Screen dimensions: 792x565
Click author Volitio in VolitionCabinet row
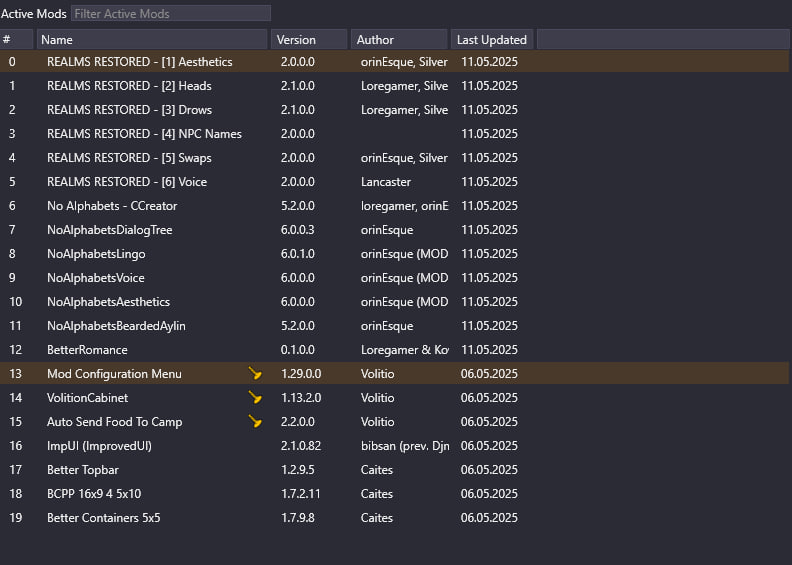click(377, 397)
